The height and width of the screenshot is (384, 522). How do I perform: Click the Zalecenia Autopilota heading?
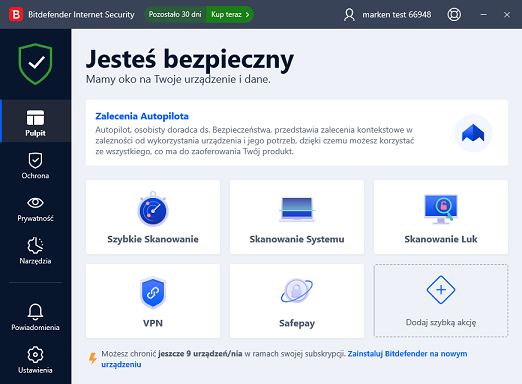coord(142,116)
